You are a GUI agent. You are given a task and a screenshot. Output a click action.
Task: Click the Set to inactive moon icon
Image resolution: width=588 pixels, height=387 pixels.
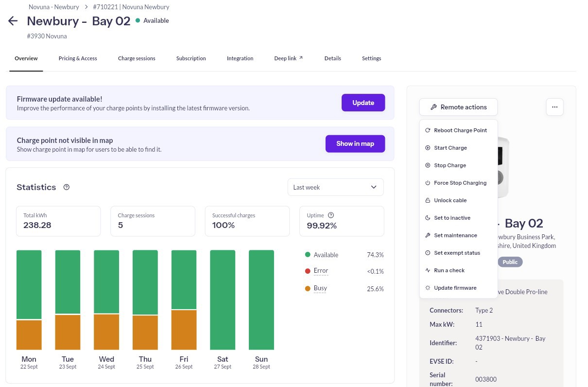tap(428, 218)
